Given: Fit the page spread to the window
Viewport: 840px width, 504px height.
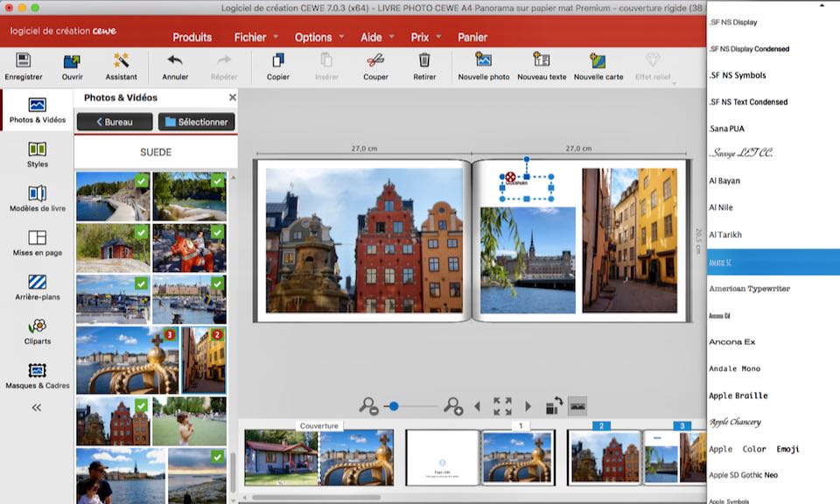Looking at the screenshot, I should coord(502,406).
